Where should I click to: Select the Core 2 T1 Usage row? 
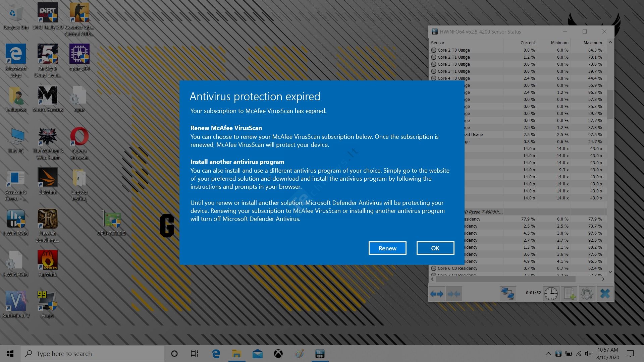point(518,57)
